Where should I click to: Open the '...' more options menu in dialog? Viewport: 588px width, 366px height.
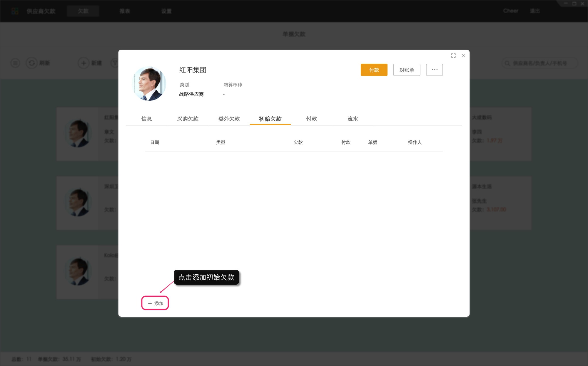coord(434,70)
